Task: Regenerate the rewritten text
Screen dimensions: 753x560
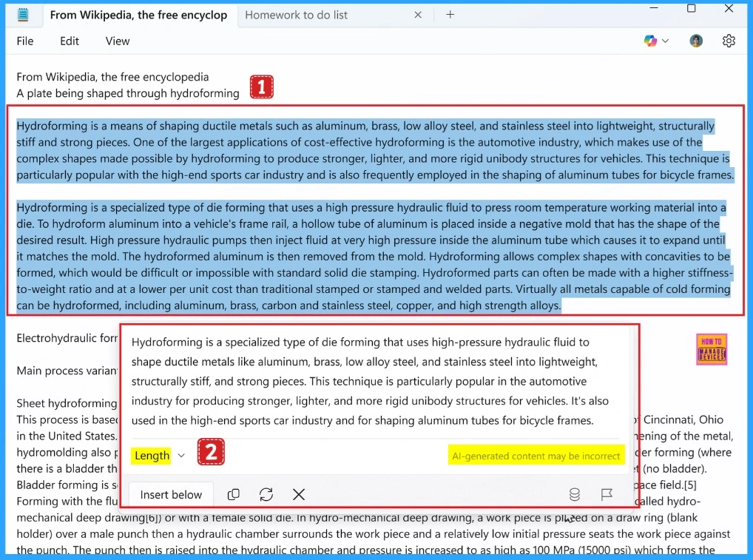Action: (266, 494)
